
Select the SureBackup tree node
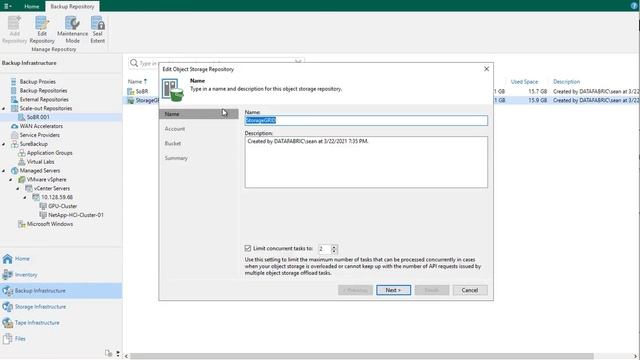coord(33,144)
